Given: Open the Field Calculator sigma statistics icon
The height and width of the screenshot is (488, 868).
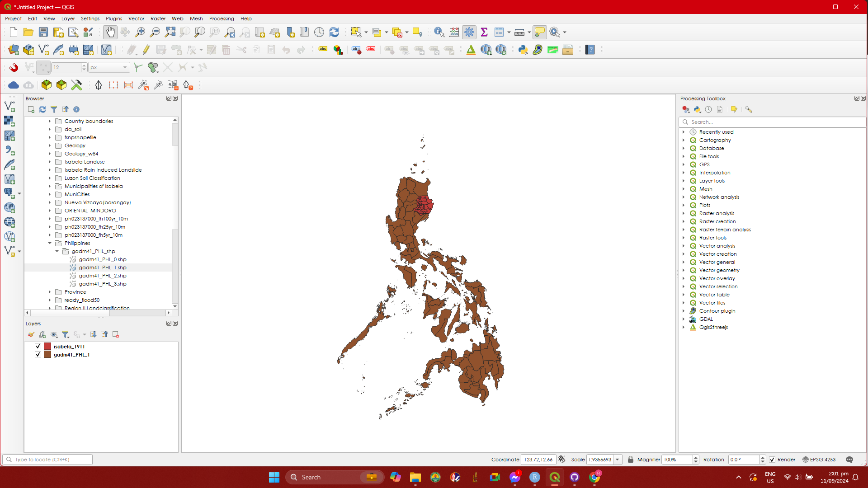Looking at the screenshot, I should [484, 32].
